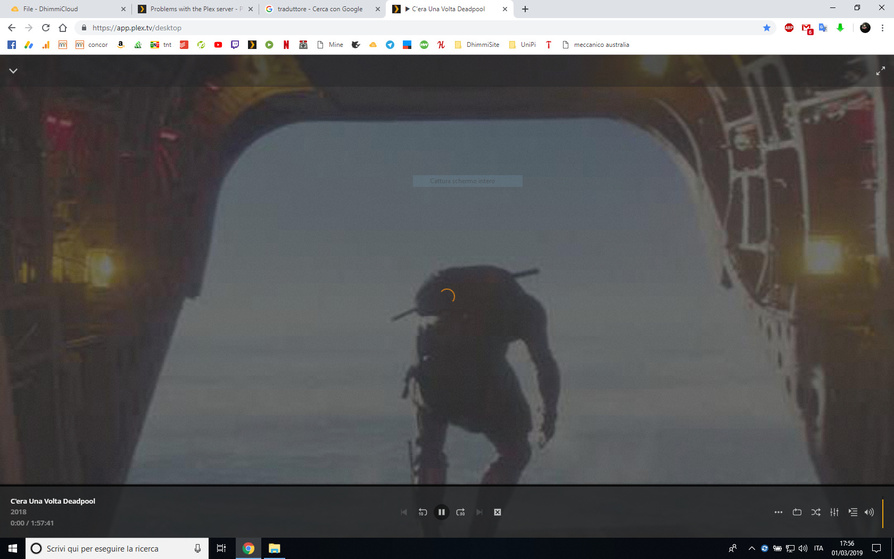Open Chrome three-dot menu
The image size is (894, 559).
(882, 27)
